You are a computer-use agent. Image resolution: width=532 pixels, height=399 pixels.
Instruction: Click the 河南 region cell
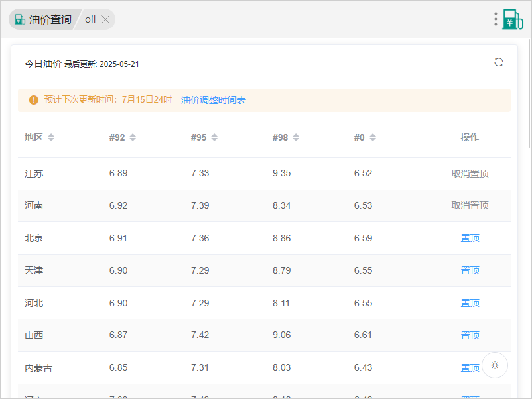(34, 205)
